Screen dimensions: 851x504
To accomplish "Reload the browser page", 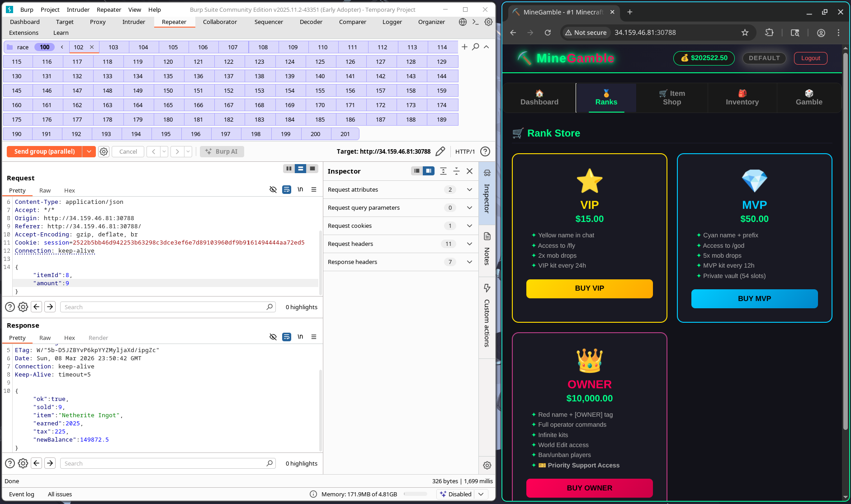I will (x=548, y=33).
